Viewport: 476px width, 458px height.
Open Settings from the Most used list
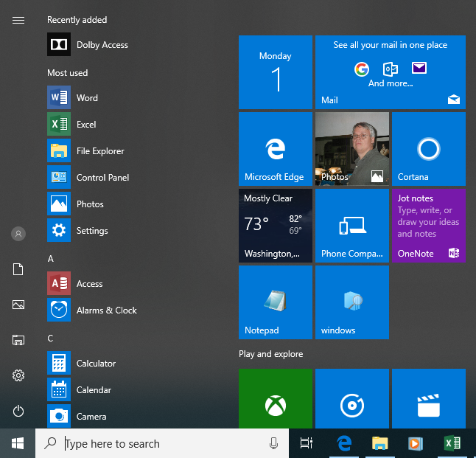click(77, 230)
